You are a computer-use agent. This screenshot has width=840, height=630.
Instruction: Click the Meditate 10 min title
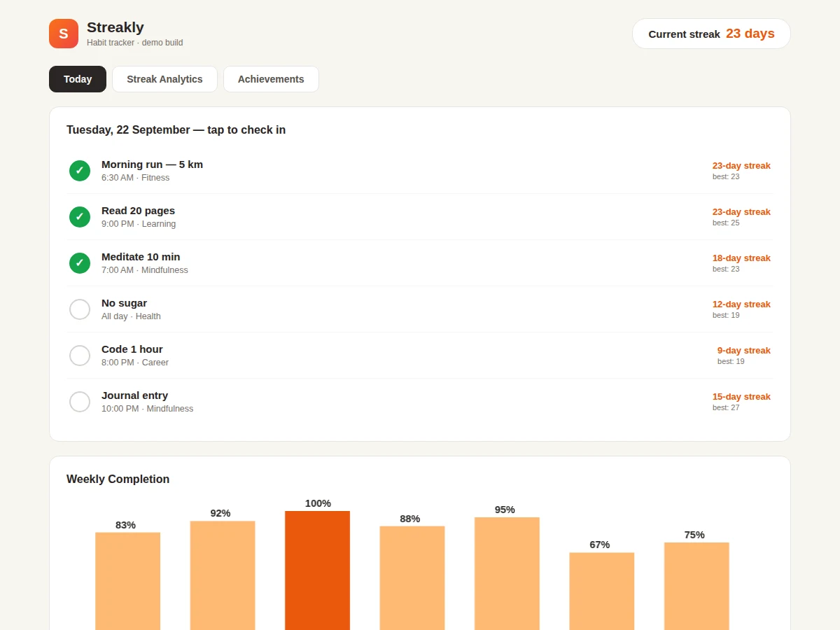tap(141, 257)
